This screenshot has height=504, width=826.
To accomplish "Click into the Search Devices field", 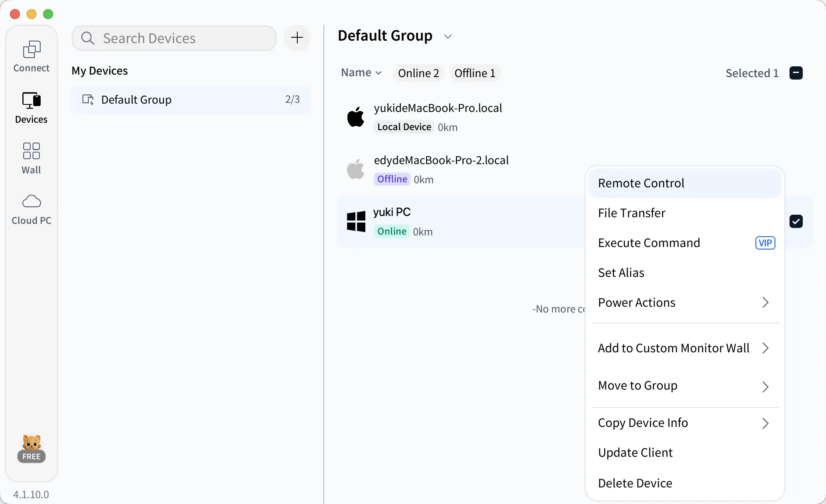I will pyautogui.click(x=174, y=38).
